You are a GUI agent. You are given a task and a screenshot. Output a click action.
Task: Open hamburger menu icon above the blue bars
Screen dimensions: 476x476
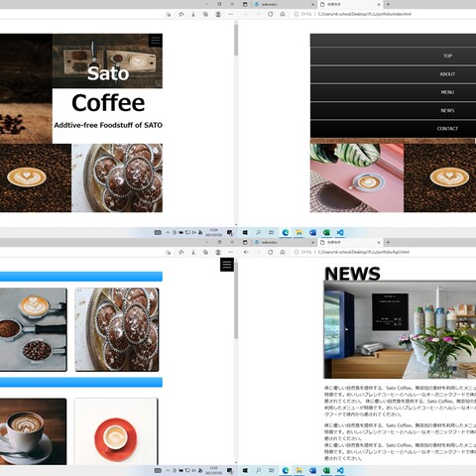[x=227, y=265]
